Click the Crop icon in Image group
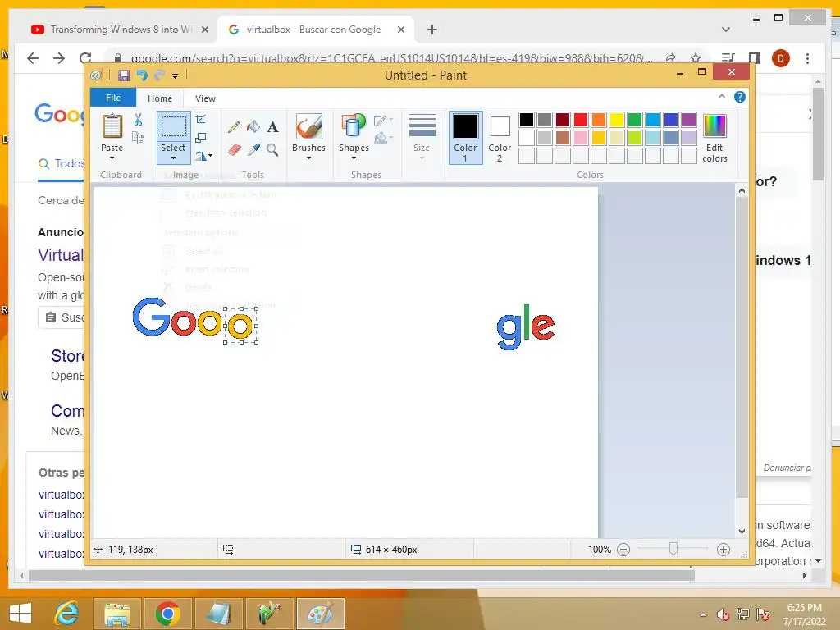 pyautogui.click(x=201, y=120)
